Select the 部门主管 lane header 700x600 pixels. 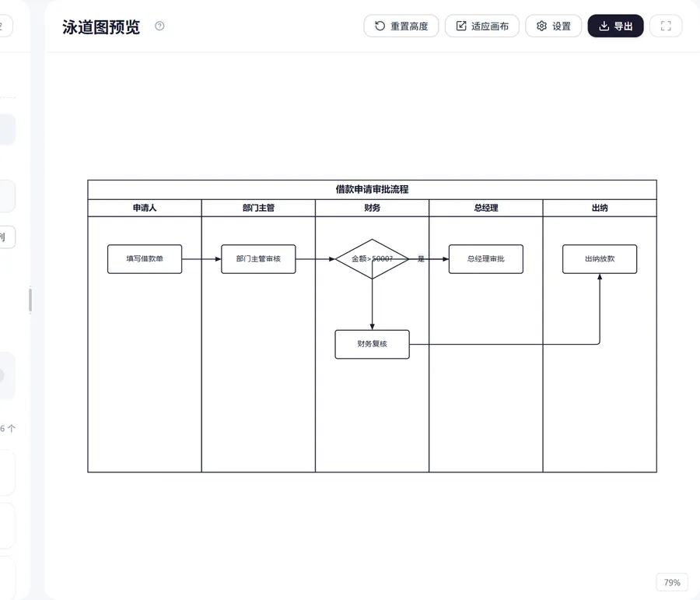pyautogui.click(x=258, y=208)
